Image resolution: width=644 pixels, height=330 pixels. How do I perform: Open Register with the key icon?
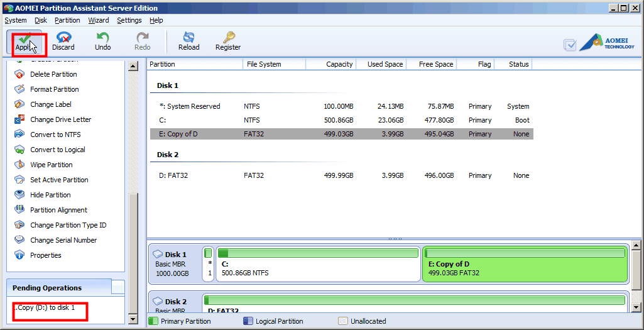click(228, 42)
